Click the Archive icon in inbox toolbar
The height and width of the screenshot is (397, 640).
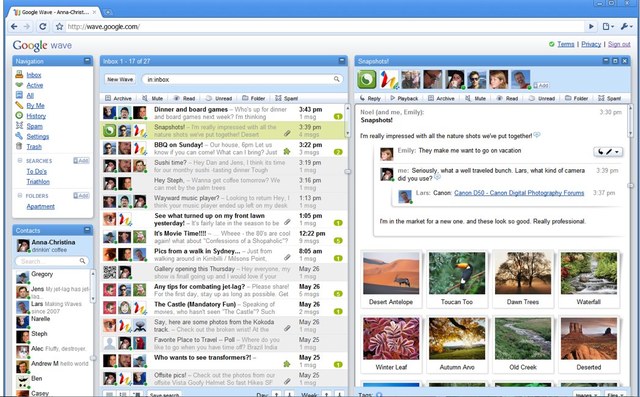point(108,98)
